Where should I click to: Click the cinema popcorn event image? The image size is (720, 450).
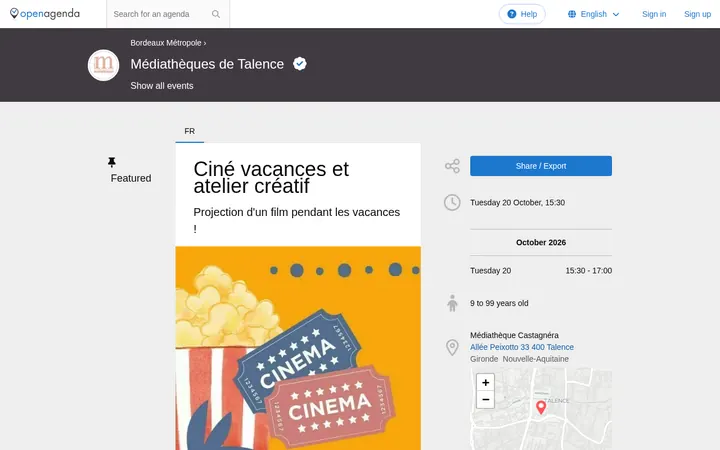[x=298, y=348]
